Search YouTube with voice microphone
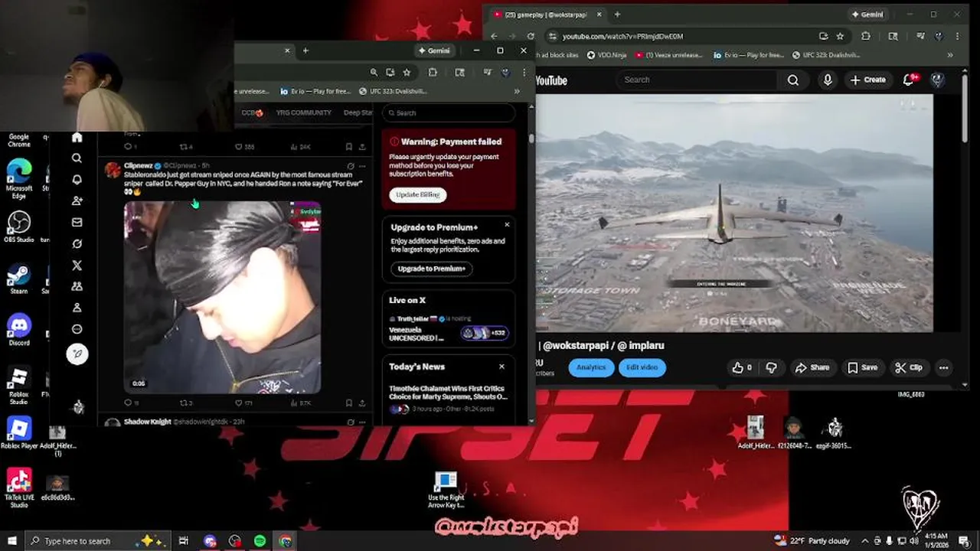980x551 pixels. click(x=828, y=80)
